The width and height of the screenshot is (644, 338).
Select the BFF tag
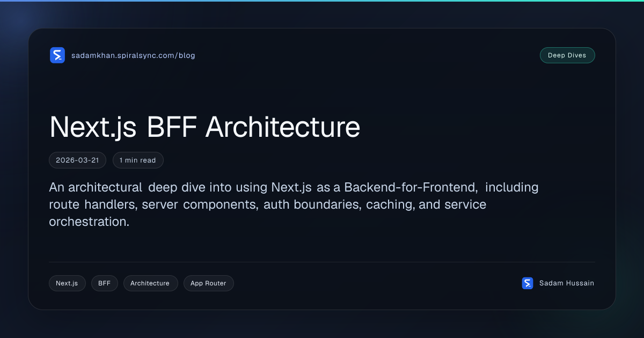105,283
